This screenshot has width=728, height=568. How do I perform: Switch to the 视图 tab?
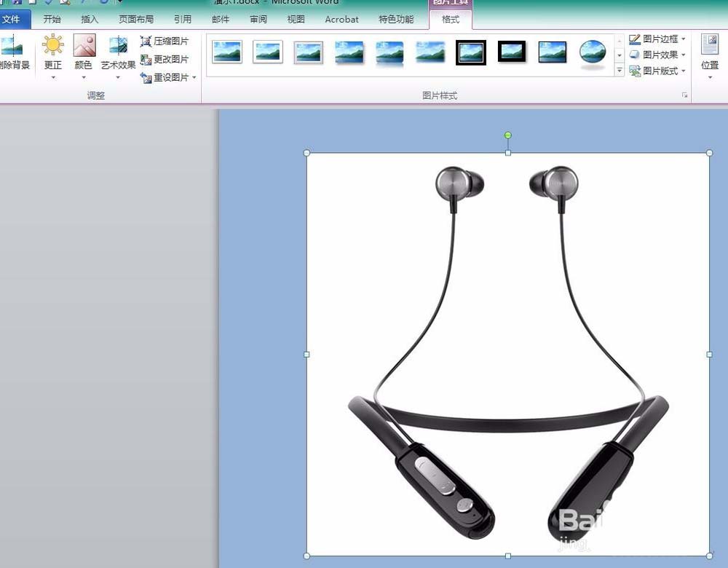pyautogui.click(x=296, y=20)
